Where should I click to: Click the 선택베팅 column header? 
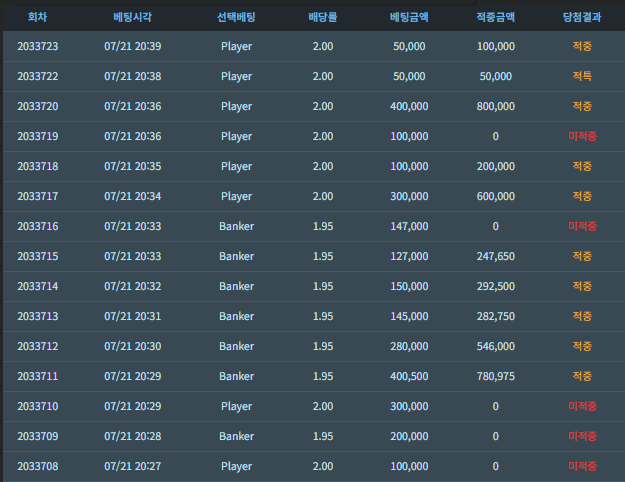click(x=236, y=17)
